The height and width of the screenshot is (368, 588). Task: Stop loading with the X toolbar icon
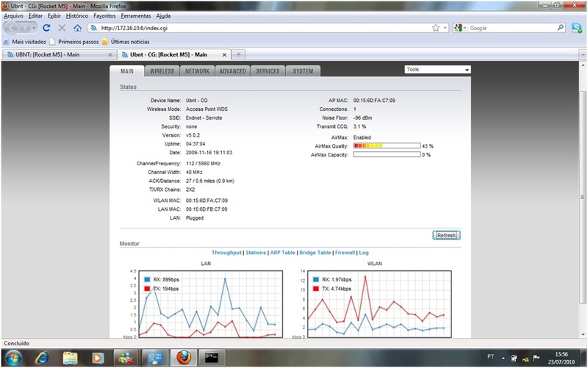62,28
